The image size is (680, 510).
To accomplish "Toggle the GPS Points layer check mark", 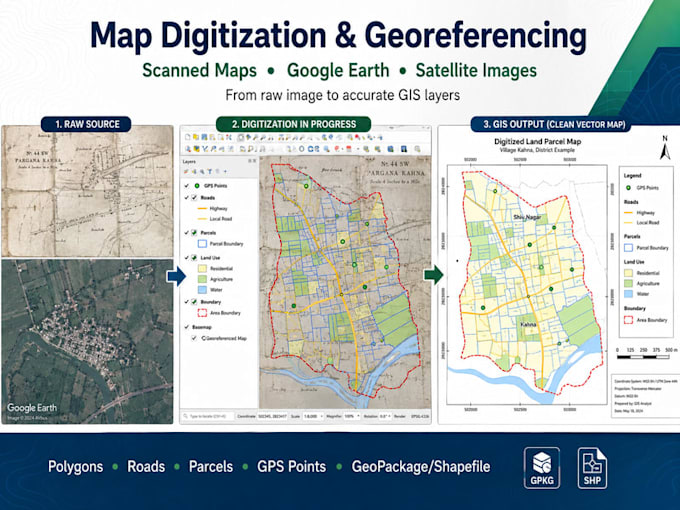I will tap(187, 186).
